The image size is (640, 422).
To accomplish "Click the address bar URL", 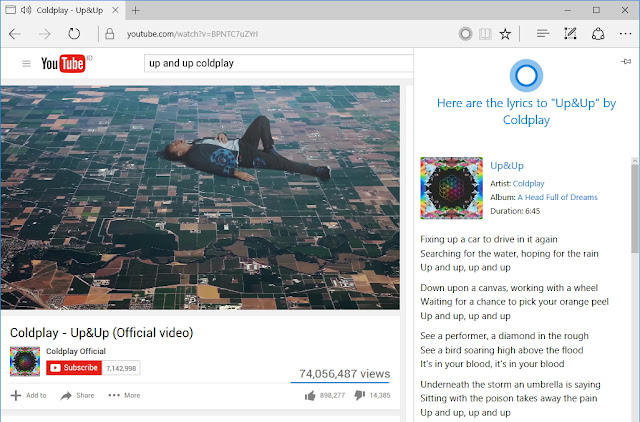I will coord(192,34).
